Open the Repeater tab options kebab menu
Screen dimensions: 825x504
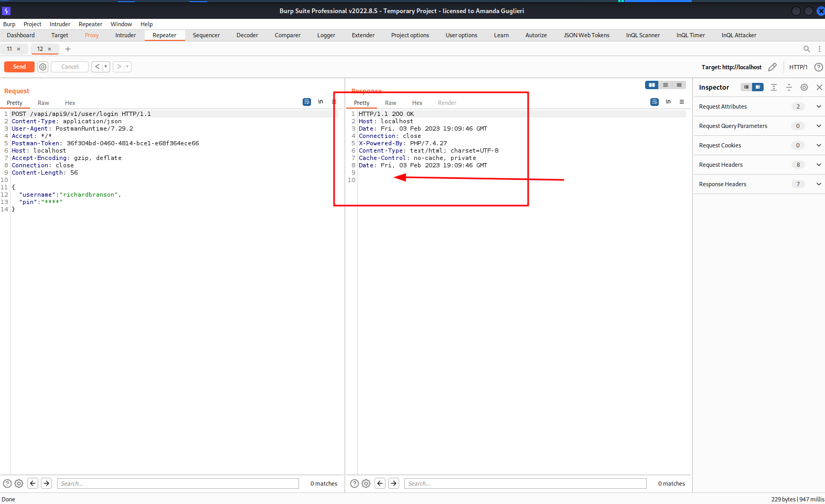coord(819,49)
